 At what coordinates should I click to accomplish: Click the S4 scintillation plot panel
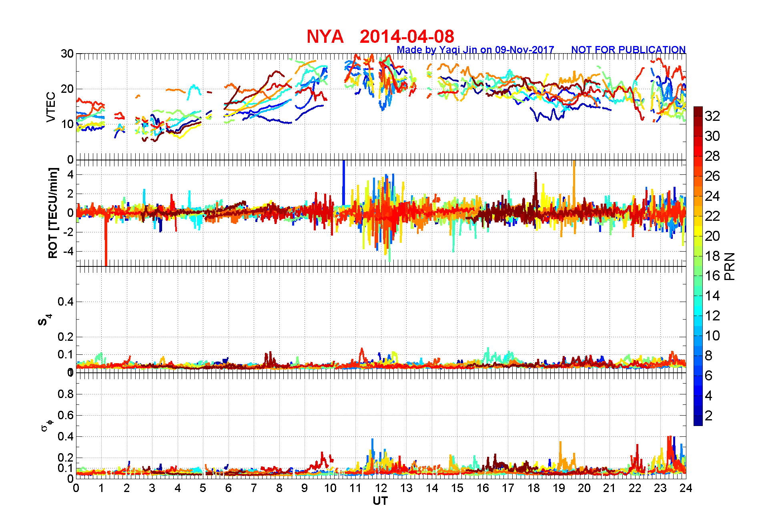point(381,319)
